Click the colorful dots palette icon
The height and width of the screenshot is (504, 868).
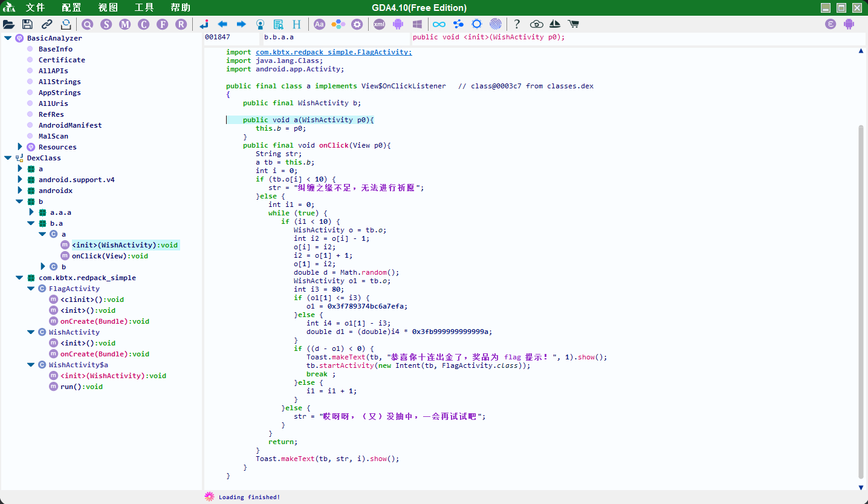[338, 24]
